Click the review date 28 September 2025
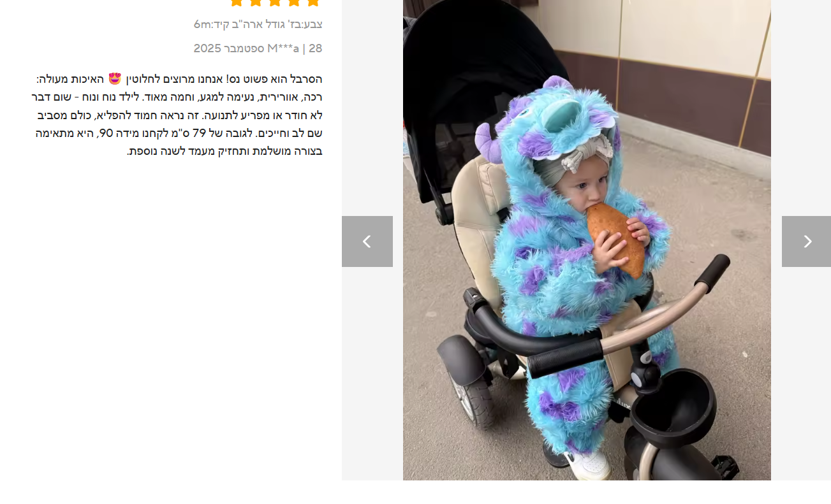831x504 pixels. point(258,48)
